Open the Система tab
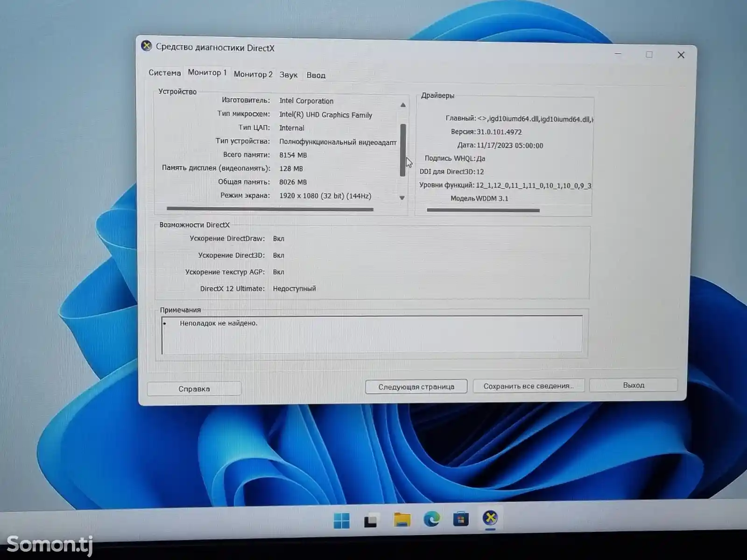The image size is (747, 560). [164, 73]
